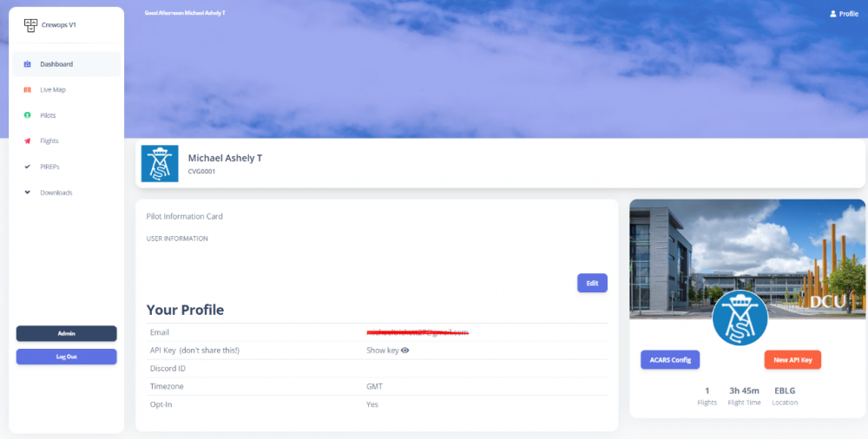Click the user icon beside Profile
The width and height of the screenshot is (868, 439).
click(833, 14)
